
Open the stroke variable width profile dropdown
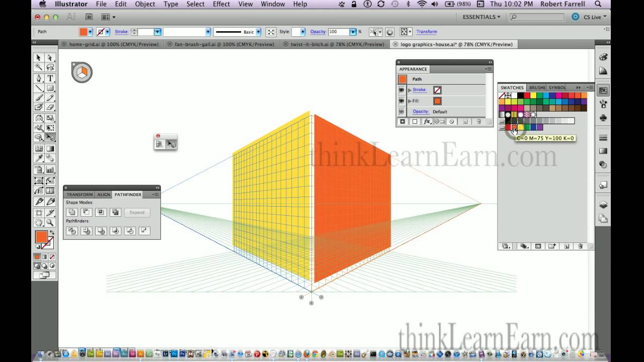pos(208,32)
